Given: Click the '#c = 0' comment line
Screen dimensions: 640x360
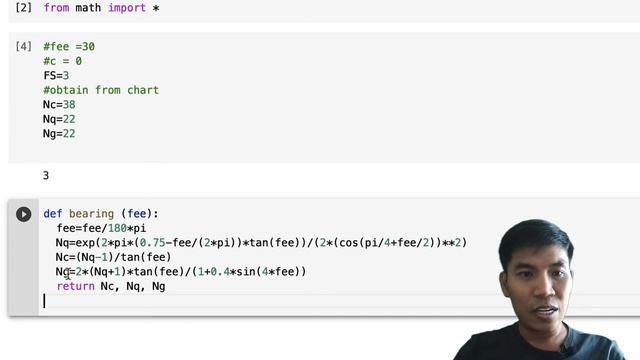Looking at the screenshot, I should pyautogui.click(x=62, y=61).
